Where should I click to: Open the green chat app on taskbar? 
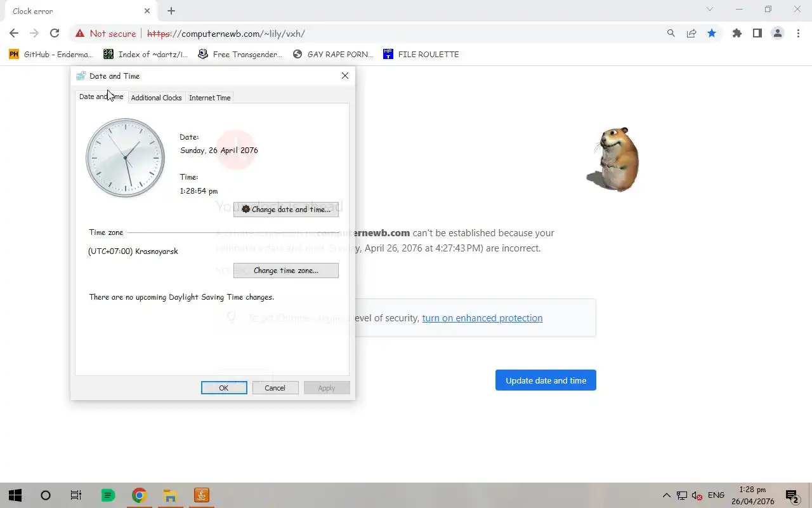click(108, 495)
